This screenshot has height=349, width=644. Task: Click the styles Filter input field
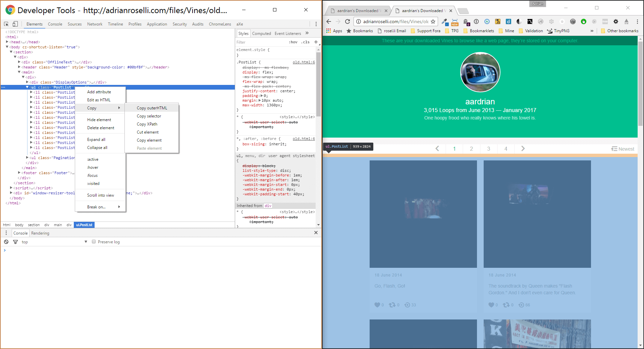coord(261,42)
